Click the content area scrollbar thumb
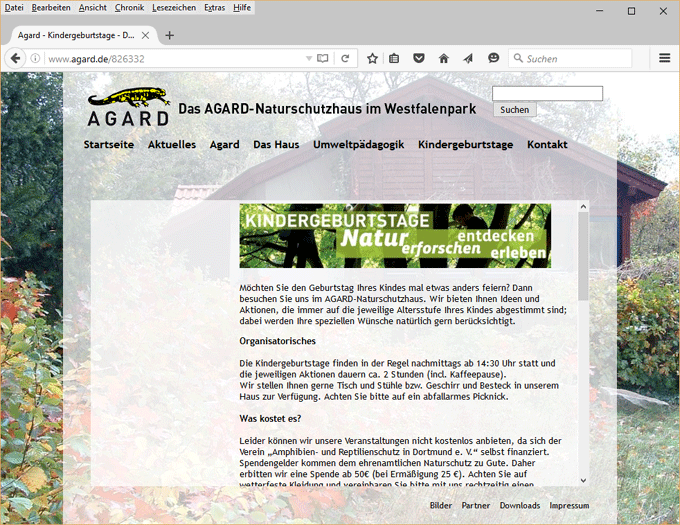Viewport: 680px width, 525px height. [x=583, y=256]
